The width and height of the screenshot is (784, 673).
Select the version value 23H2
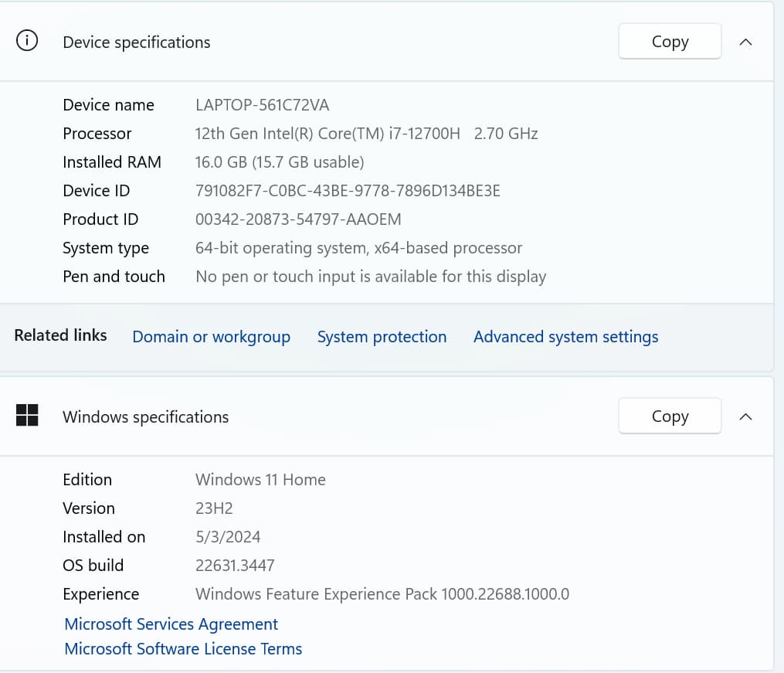tap(214, 508)
